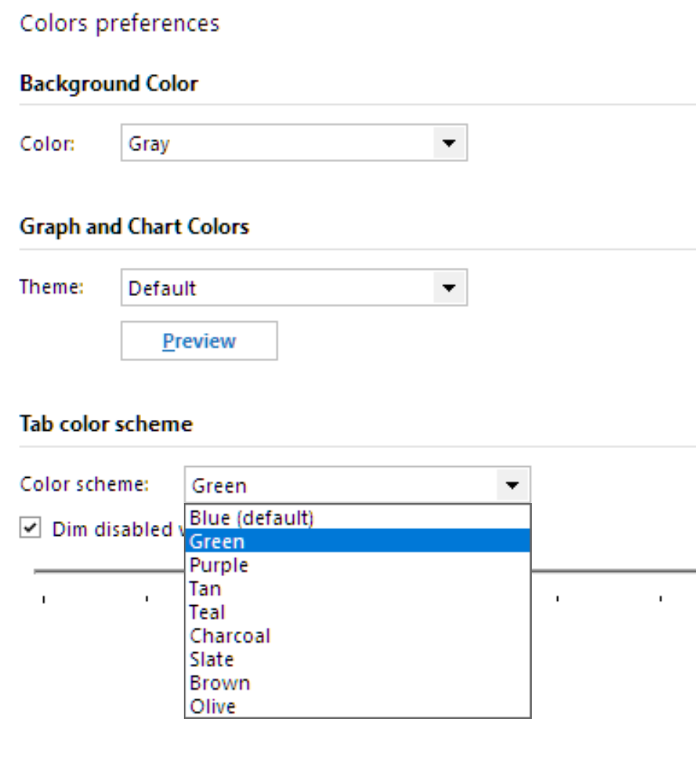The image size is (696, 784).
Task: Expand the Theme dropdown arrow
Action: click(449, 288)
